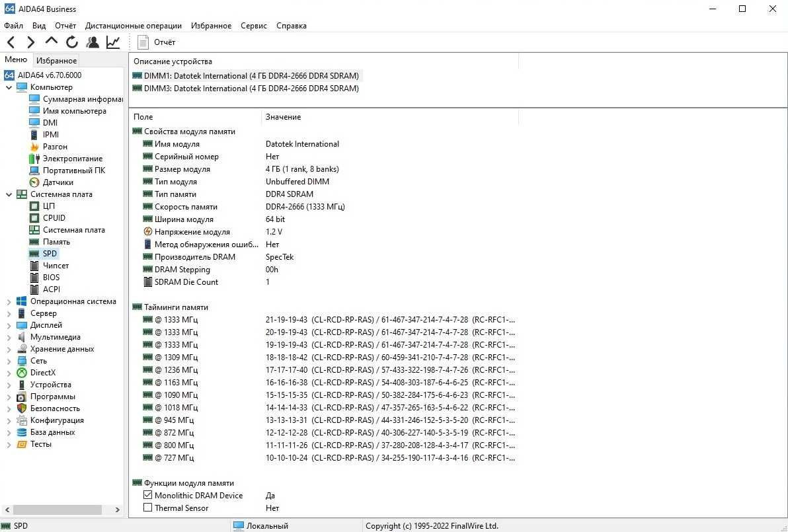Expand the Операционная система node
The image size is (788, 532).
click(9, 301)
